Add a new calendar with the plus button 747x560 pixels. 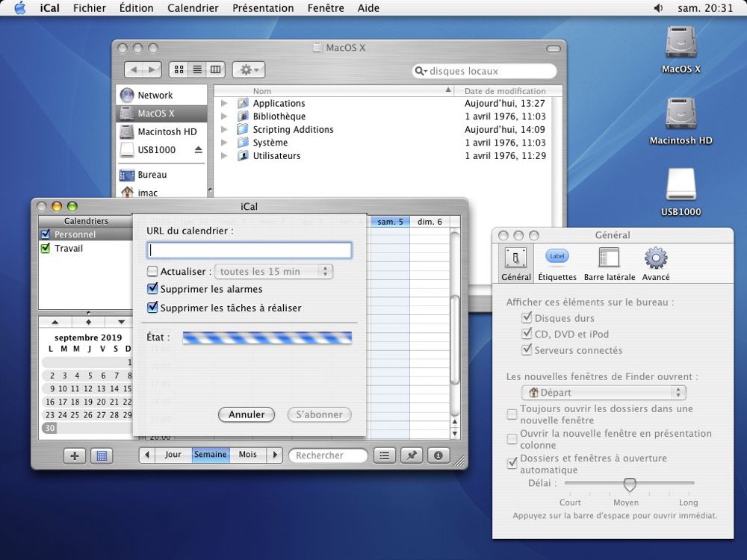click(75, 455)
